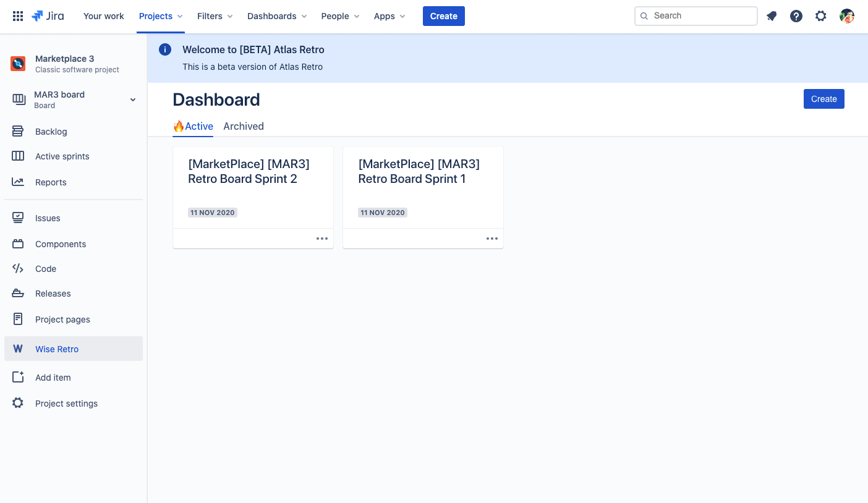Click the Active sprints icon

[x=18, y=156]
